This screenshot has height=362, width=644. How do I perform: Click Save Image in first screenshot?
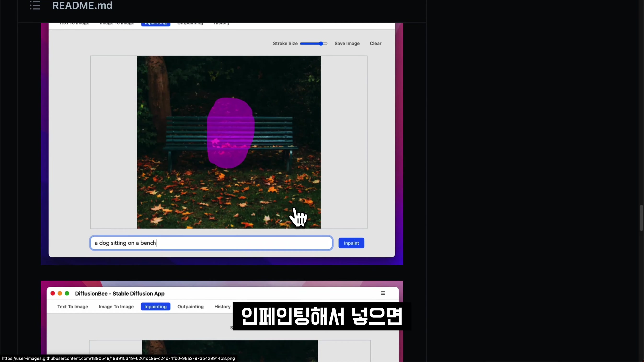347,44
